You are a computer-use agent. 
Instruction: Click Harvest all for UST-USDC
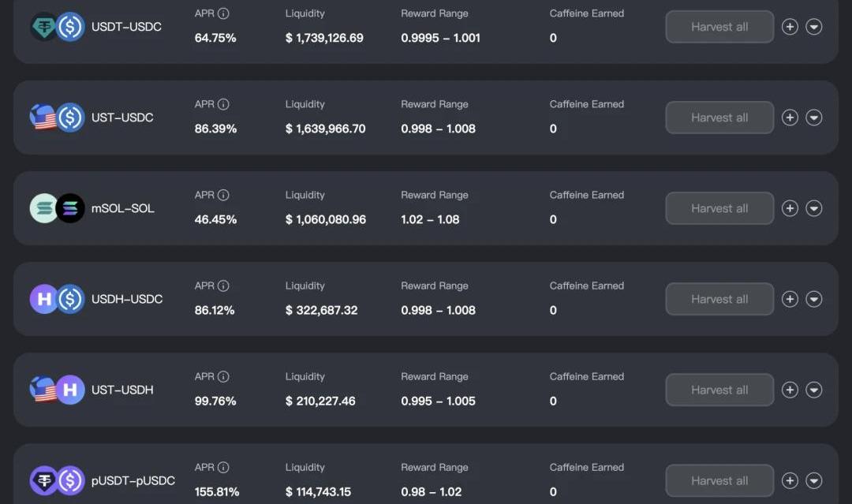(x=719, y=118)
